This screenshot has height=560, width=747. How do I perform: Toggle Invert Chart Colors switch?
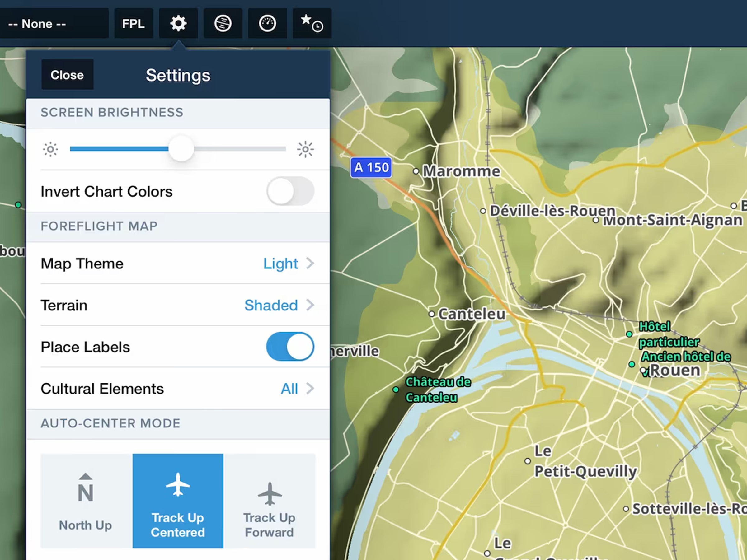(290, 191)
